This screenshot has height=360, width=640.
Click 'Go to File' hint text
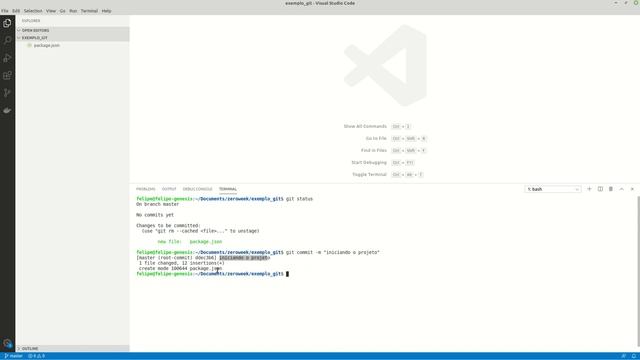[x=376, y=138]
